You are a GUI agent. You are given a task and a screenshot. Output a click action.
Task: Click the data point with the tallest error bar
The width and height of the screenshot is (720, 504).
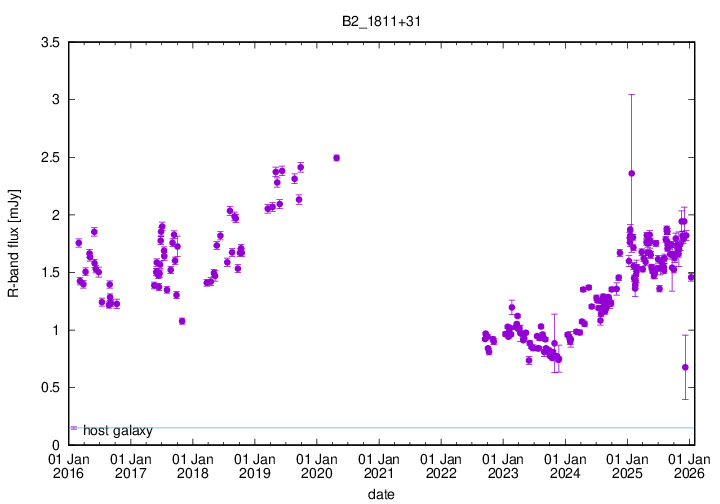[631, 173]
